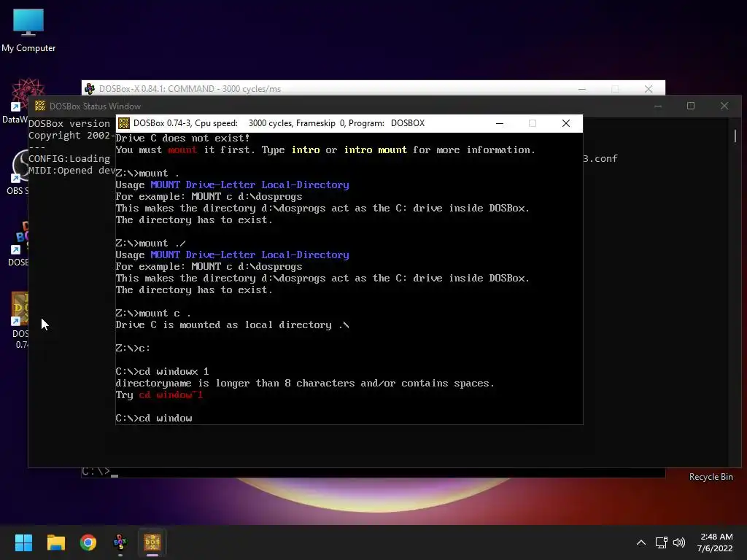The image size is (747, 560).
Task: Switch to DOSBox 0.74 taskbar icon
Action: [x=152, y=542]
